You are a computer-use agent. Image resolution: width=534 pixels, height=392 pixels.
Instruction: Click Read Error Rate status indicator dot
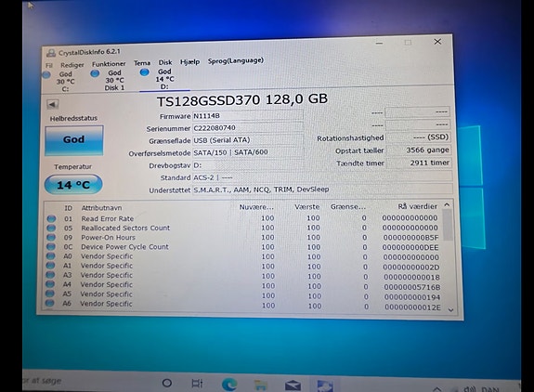coord(51,218)
